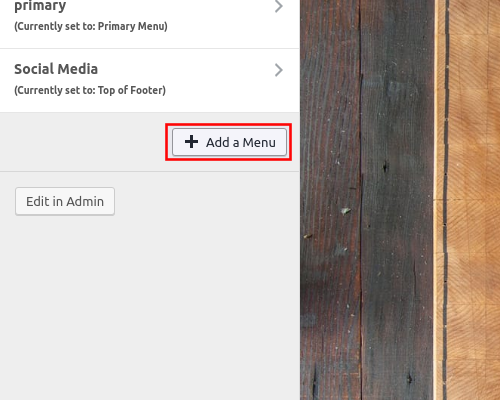Click the white row containing Primary Menu

[x=150, y=24]
